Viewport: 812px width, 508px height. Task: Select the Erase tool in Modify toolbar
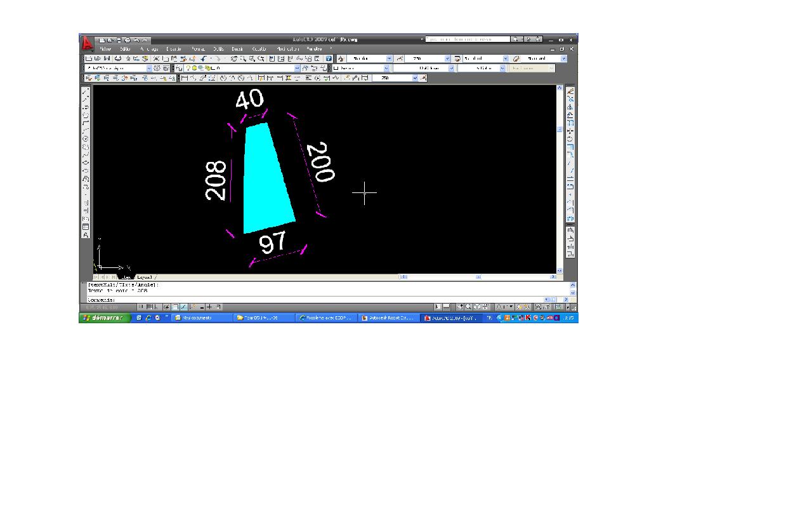[570, 92]
